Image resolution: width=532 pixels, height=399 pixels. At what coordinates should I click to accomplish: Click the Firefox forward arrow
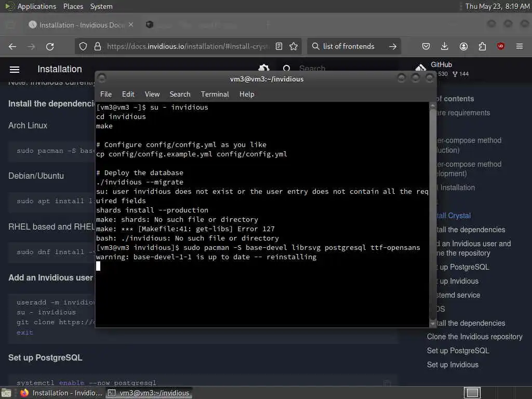(31, 46)
